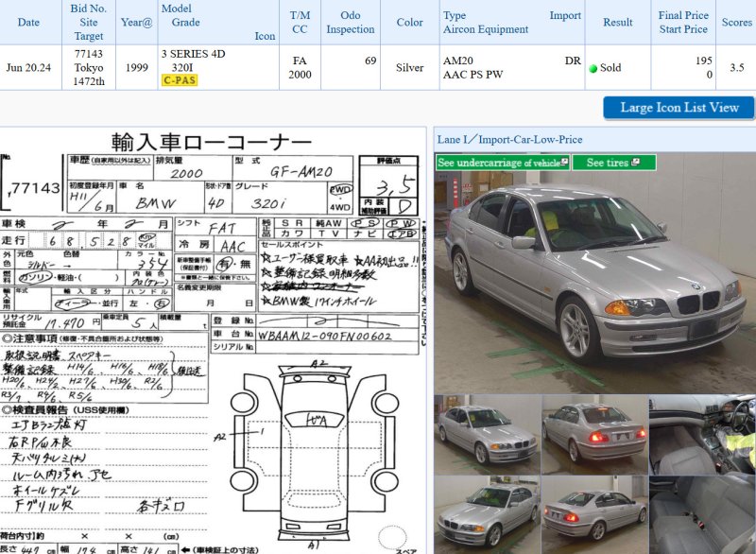The height and width of the screenshot is (554, 756).
Task: Click the Final Price Start Price header
Action: (x=683, y=22)
